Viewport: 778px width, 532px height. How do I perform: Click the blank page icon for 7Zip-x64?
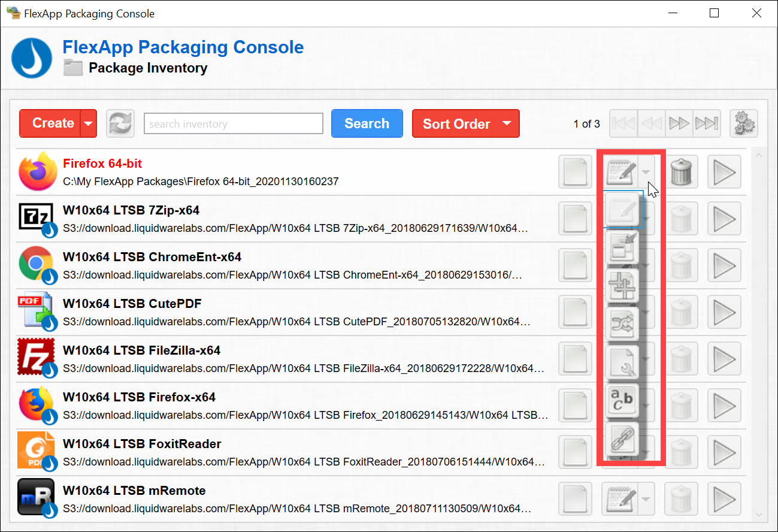[x=575, y=219]
